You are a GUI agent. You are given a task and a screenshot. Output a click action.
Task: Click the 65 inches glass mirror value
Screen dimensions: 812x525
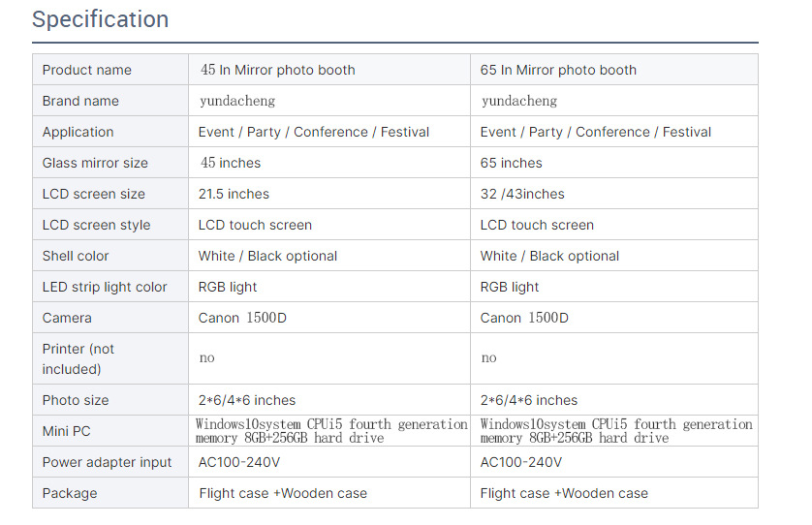pyautogui.click(x=512, y=163)
